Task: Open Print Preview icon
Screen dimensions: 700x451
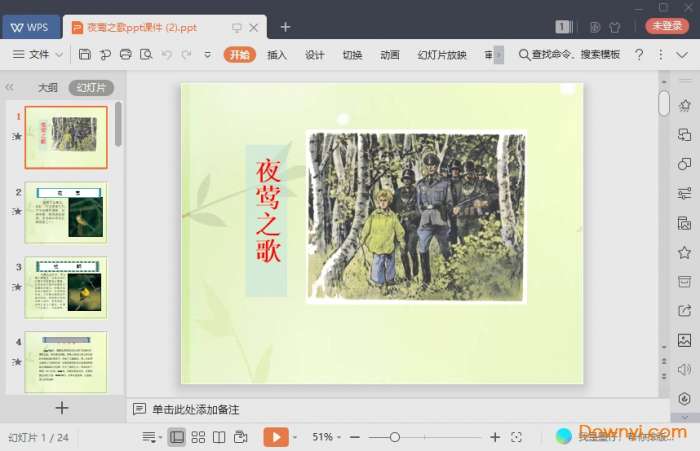Action: [x=146, y=54]
